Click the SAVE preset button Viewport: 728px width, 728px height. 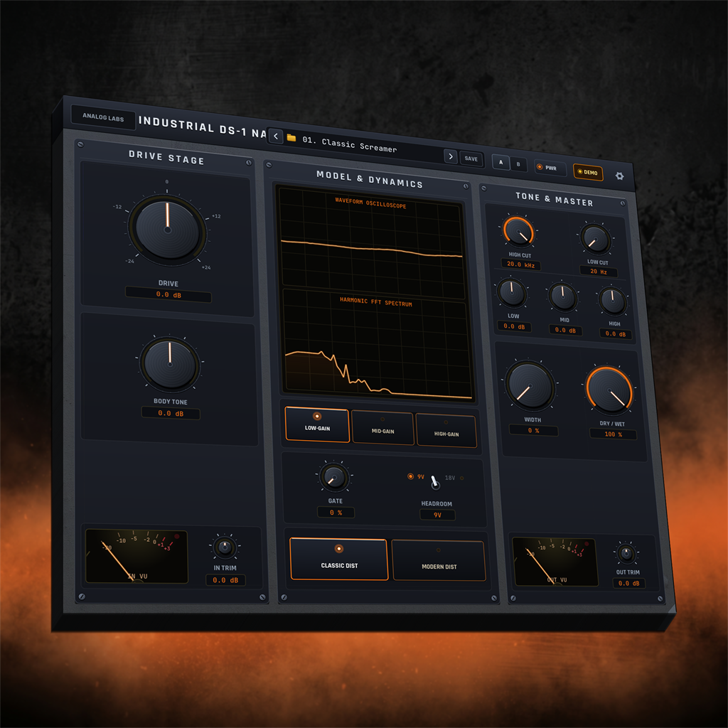471,159
